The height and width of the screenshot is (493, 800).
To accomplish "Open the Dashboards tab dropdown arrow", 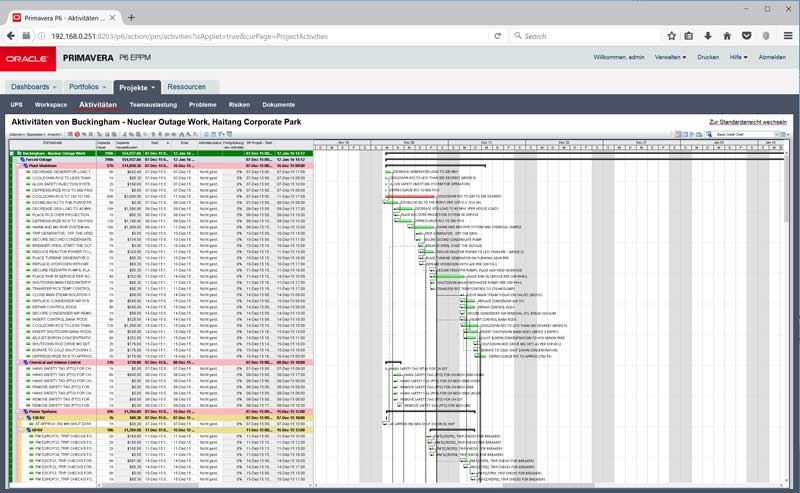I will click(x=55, y=87).
